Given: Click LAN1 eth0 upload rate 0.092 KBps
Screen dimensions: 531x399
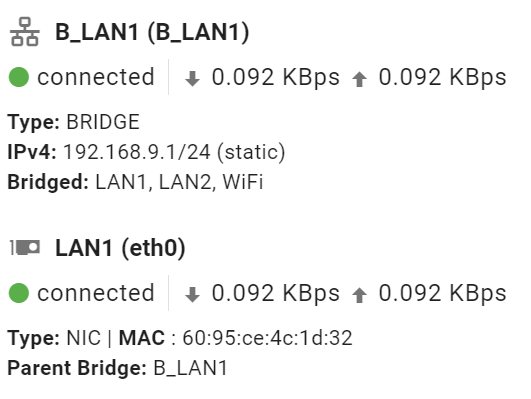Looking at the screenshot, I should tap(443, 293).
